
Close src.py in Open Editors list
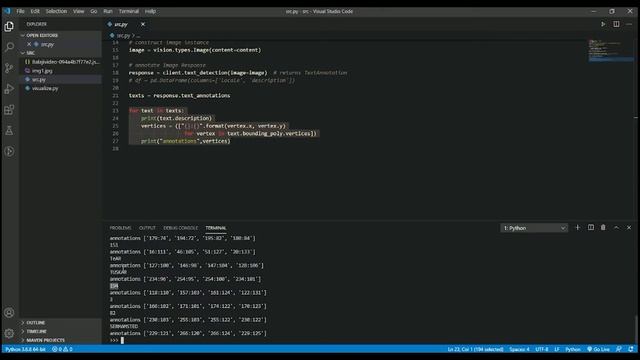[x=29, y=44]
